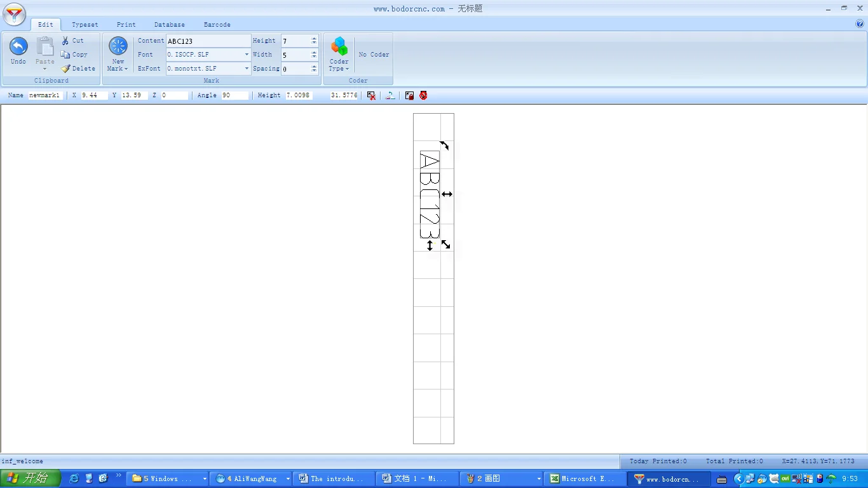The image size is (868, 488).
Task: Switch to the Barcode tab
Action: (x=217, y=25)
